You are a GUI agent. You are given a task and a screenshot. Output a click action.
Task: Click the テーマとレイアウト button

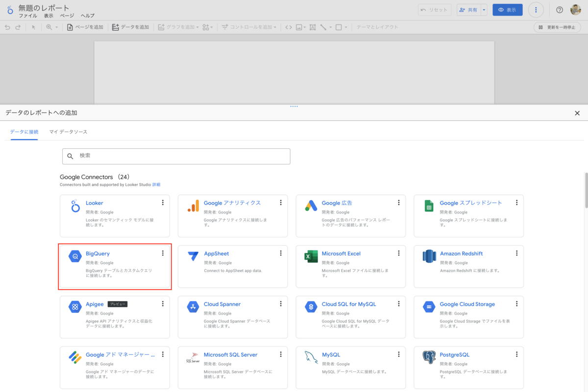pos(377,27)
